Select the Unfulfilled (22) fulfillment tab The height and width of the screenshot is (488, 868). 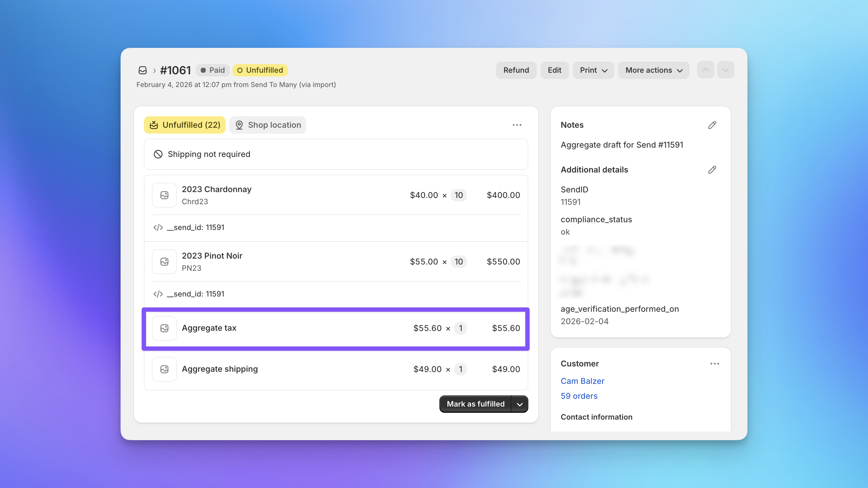tap(184, 125)
